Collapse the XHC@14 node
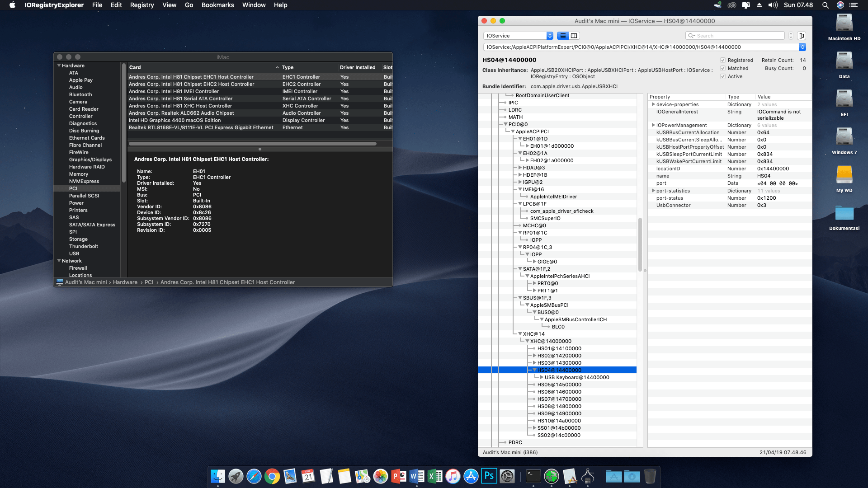The width and height of the screenshot is (868, 488). pos(520,334)
